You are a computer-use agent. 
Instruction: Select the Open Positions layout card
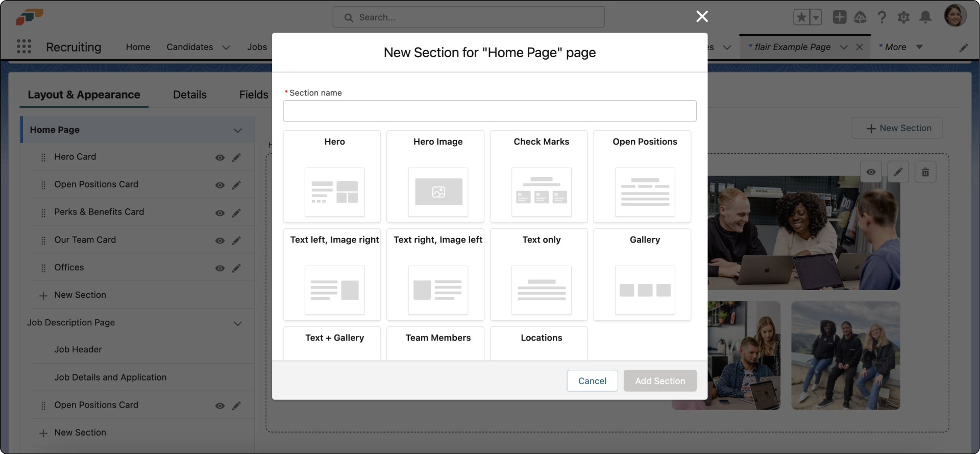(x=643, y=176)
